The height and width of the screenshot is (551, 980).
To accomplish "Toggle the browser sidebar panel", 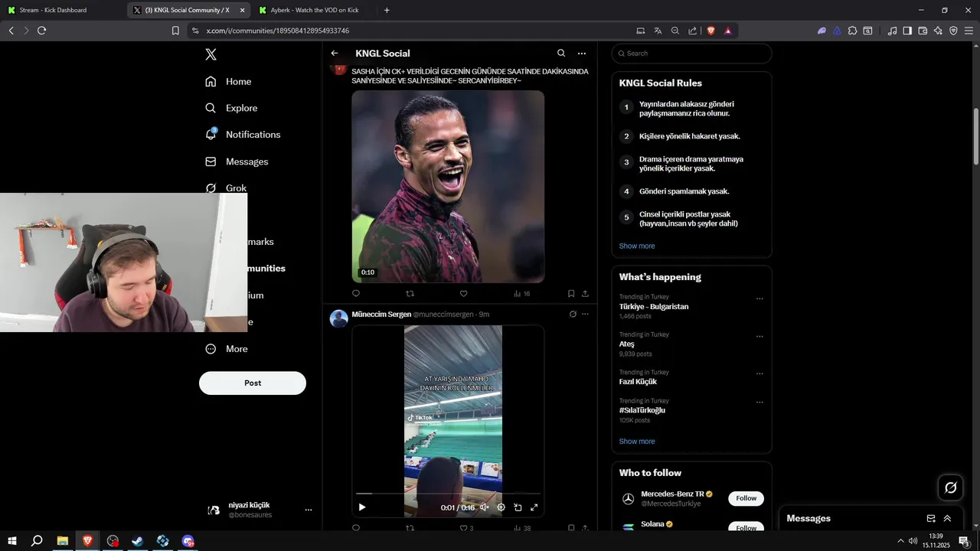I will point(907,31).
